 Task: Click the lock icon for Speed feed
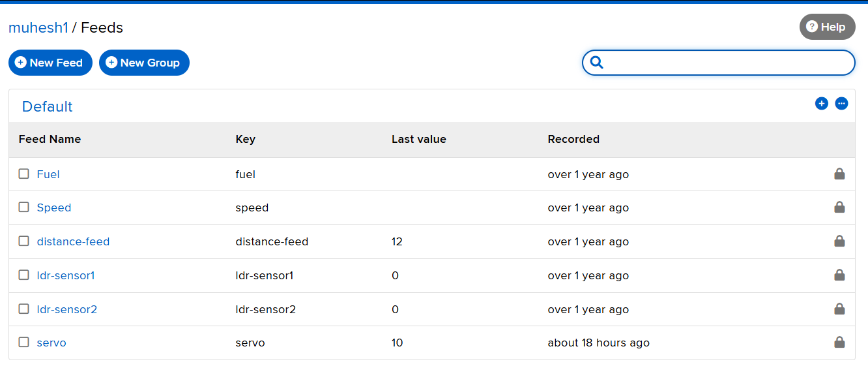coord(839,207)
